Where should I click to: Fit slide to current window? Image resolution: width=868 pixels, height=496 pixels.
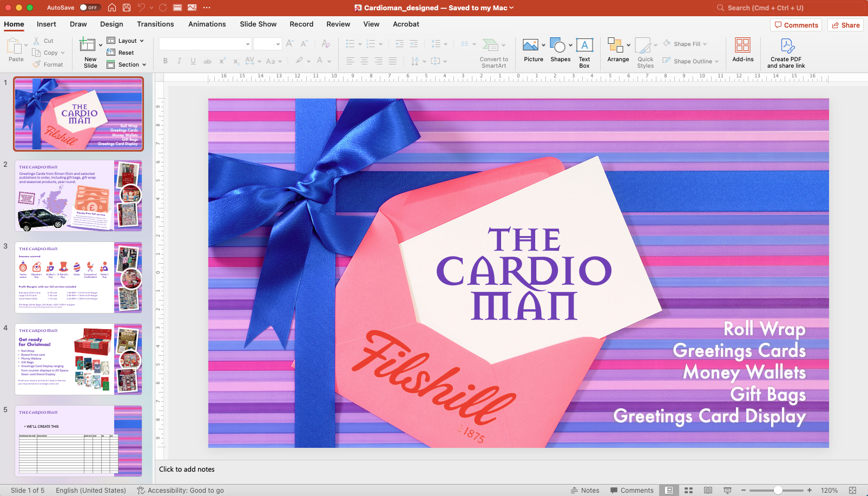(853, 490)
